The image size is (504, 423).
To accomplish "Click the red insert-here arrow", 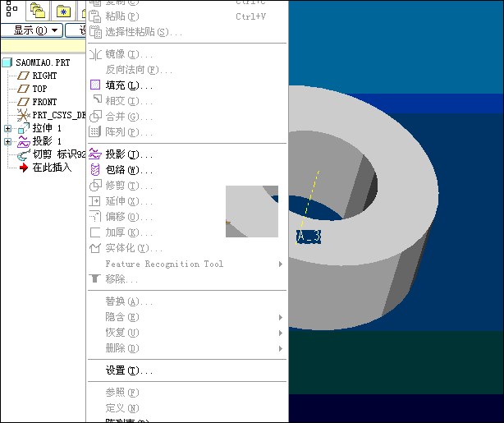I will [x=24, y=168].
